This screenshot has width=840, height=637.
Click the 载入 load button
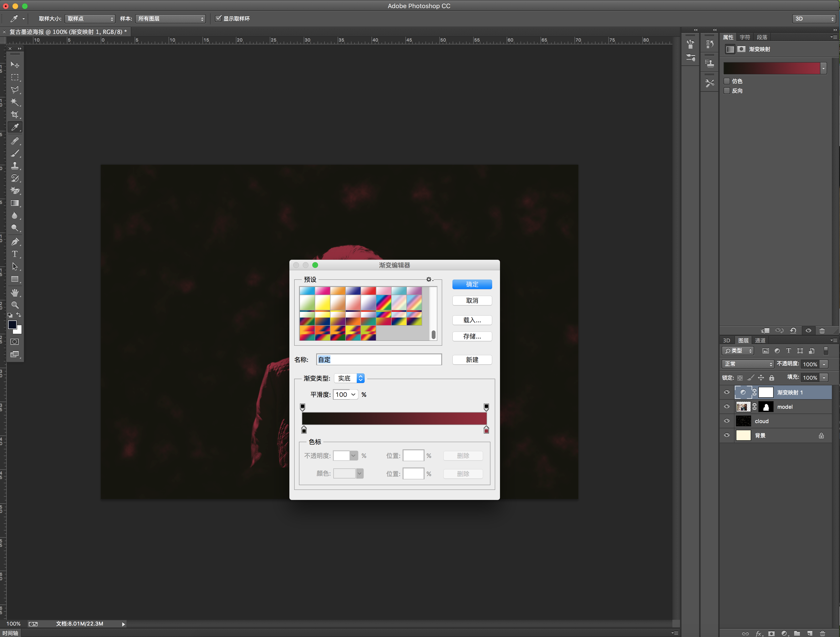(472, 320)
